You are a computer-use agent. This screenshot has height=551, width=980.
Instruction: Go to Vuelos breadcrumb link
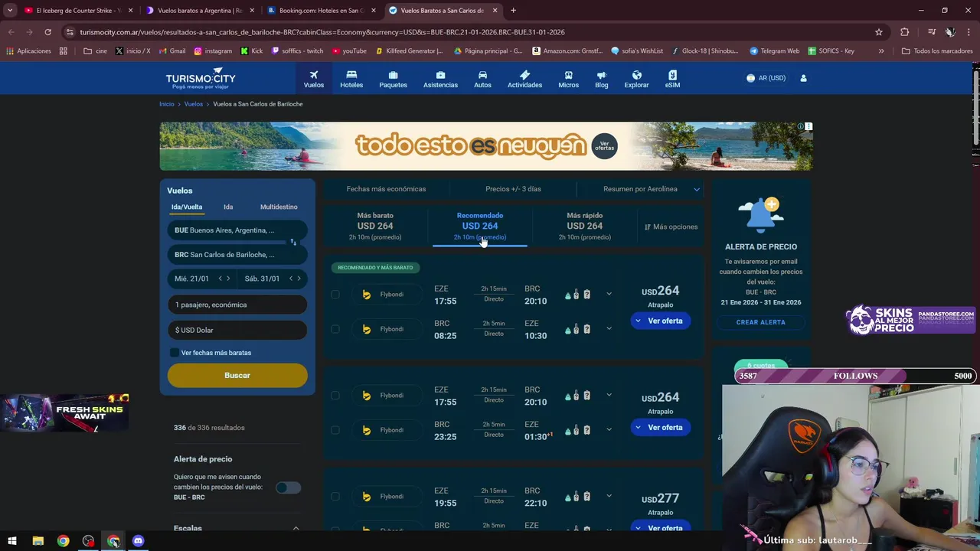click(194, 104)
